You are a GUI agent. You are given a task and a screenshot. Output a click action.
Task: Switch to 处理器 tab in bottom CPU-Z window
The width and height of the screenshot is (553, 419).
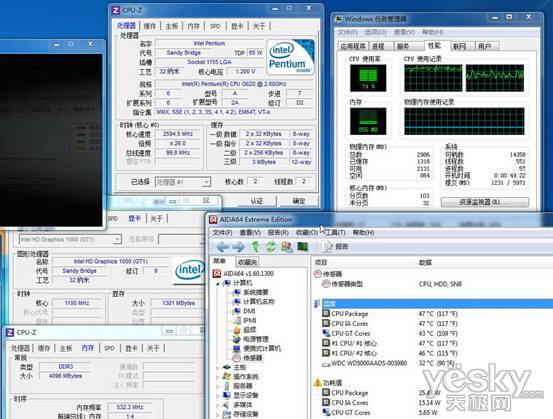[20, 348]
